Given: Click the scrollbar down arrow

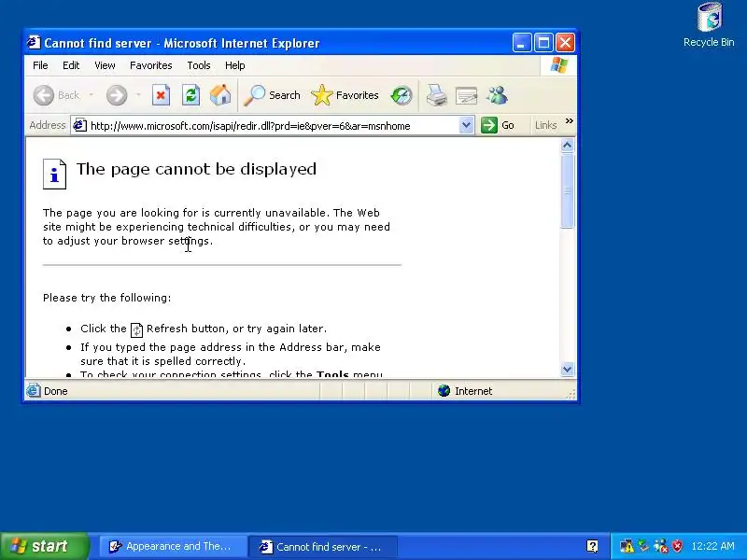Looking at the screenshot, I should click(567, 369).
